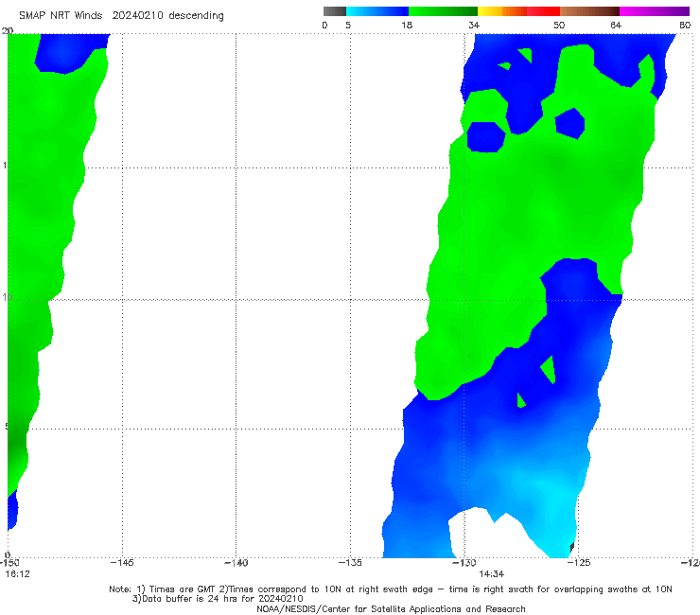
Task: Click the swath time label '16:12'
Action: pos(17,574)
